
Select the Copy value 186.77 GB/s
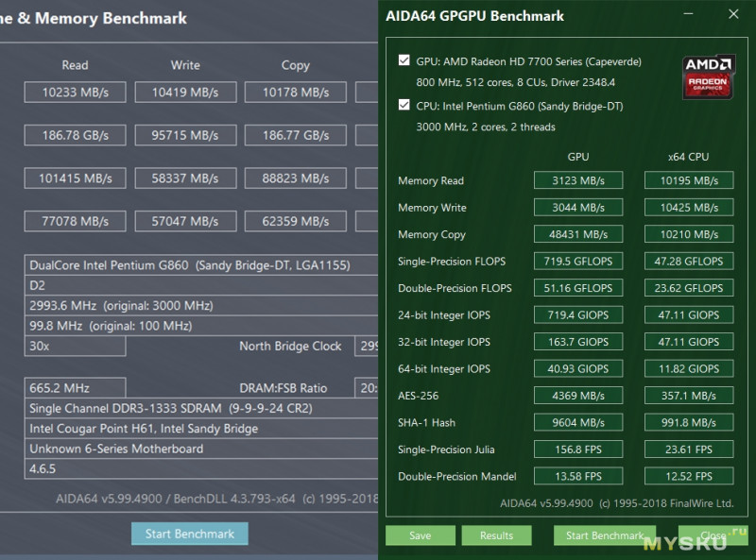296,135
